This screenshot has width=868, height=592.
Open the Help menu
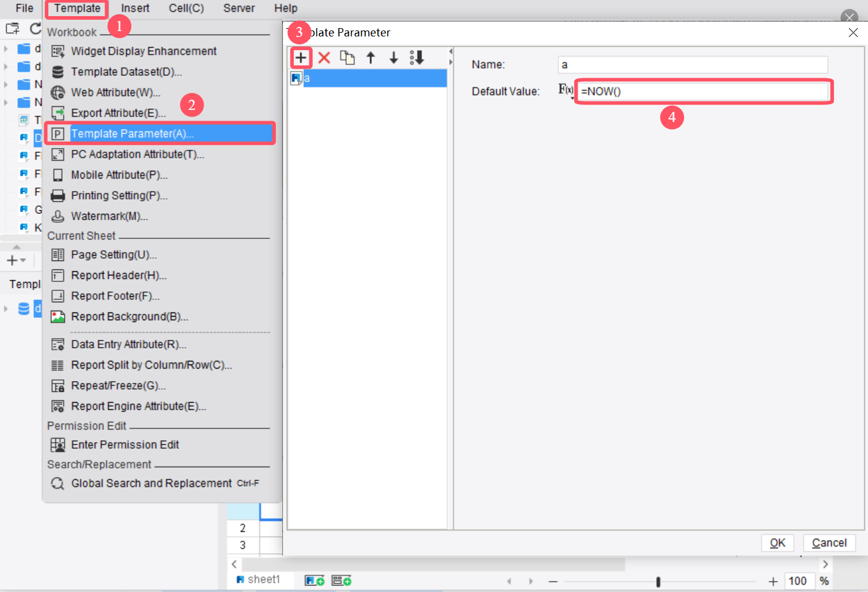[x=286, y=8]
